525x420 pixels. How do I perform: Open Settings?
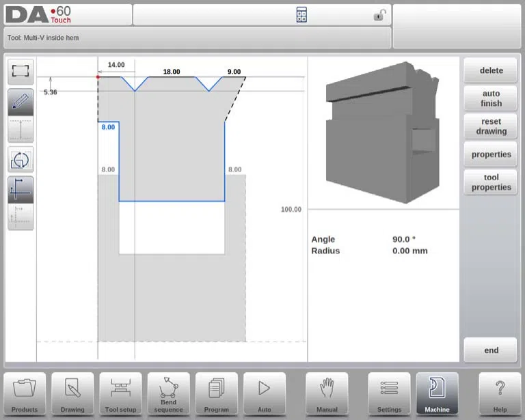coord(389,393)
